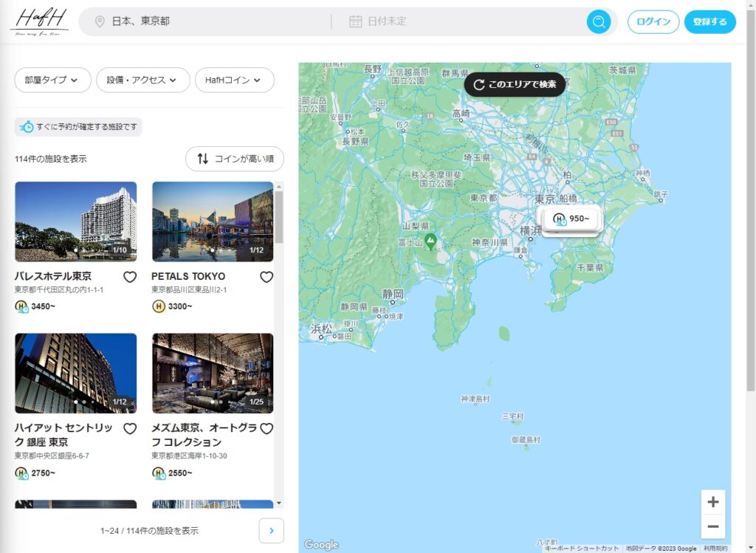Click the 3300~ coin price
Screen dimensions: 756x553
pyautogui.click(x=180, y=306)
